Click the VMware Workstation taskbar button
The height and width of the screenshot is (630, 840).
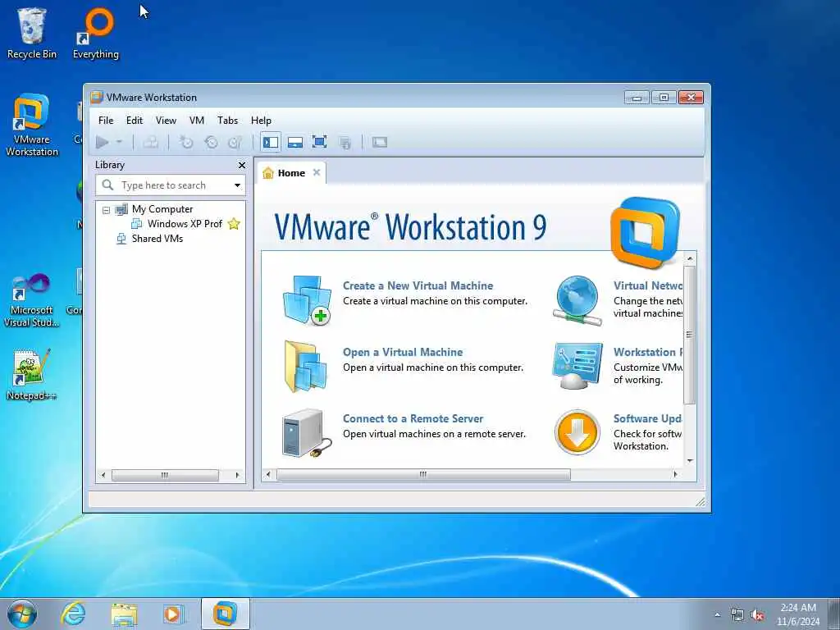(225, 614)
